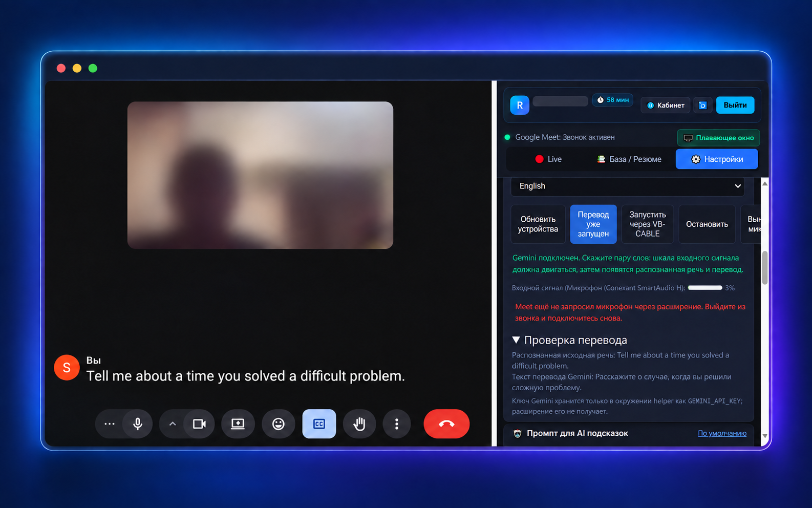Click По умолчанию link
This screenshot has width=812, height=508.
point(722,433)
